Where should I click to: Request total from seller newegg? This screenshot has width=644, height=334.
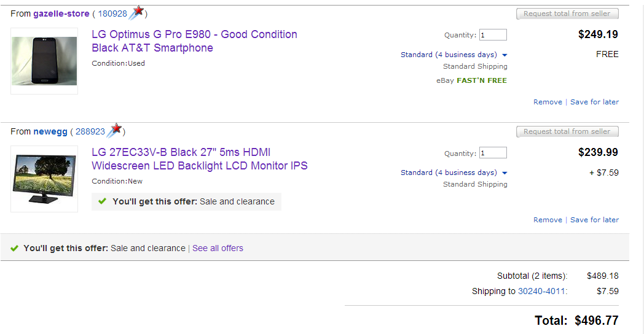(567, 131)
